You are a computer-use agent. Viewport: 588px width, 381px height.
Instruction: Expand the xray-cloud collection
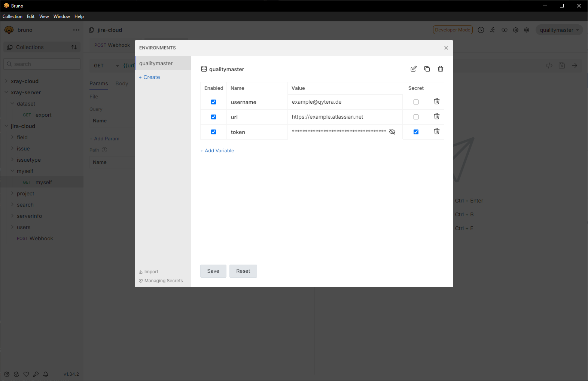pos(25,81)
